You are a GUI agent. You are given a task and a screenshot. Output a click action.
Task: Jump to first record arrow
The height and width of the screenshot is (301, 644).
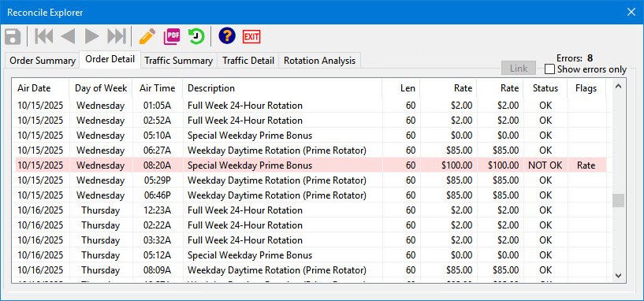(x=43, y=36)
